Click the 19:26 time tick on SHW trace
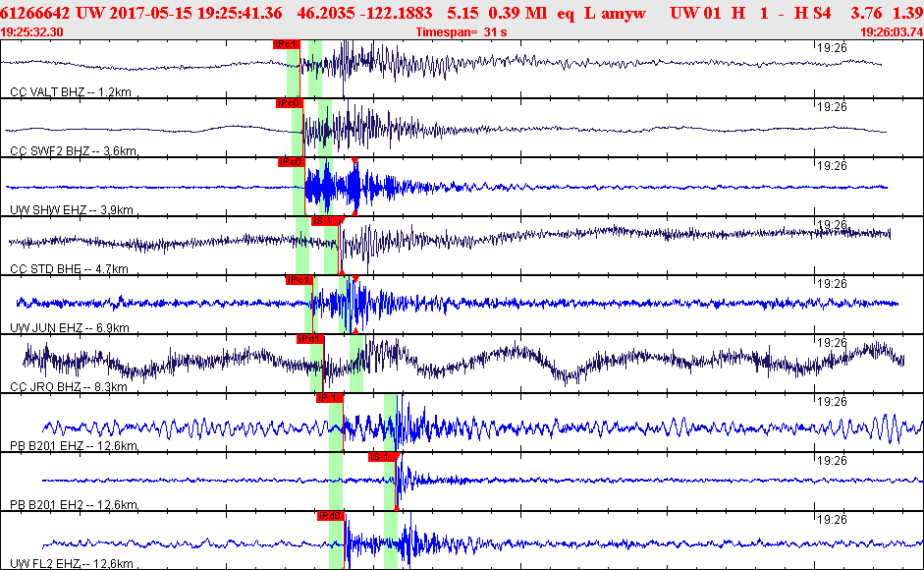Screen dimensions: 924x570 pos(832,166)
